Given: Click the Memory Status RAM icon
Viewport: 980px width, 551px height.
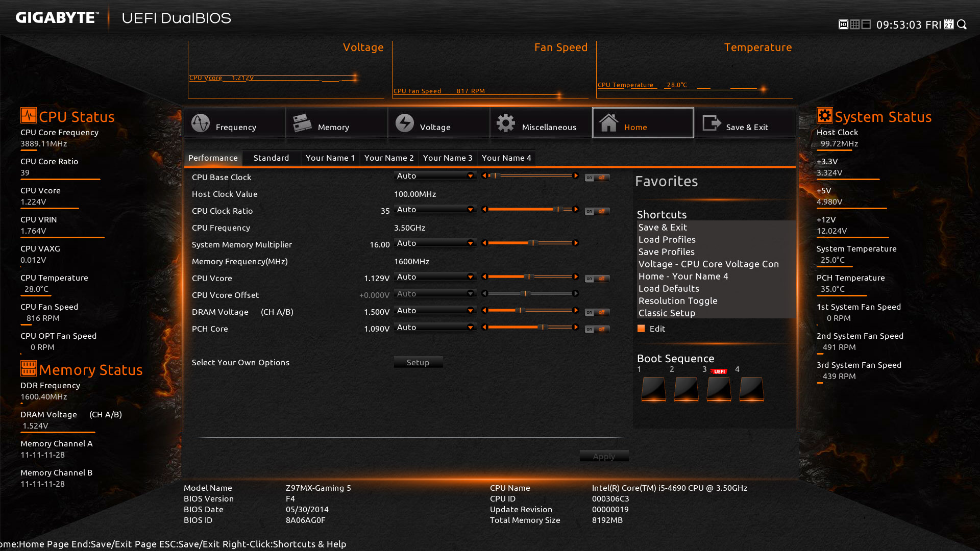Looking at the screenshot, I should coord(29,368).
